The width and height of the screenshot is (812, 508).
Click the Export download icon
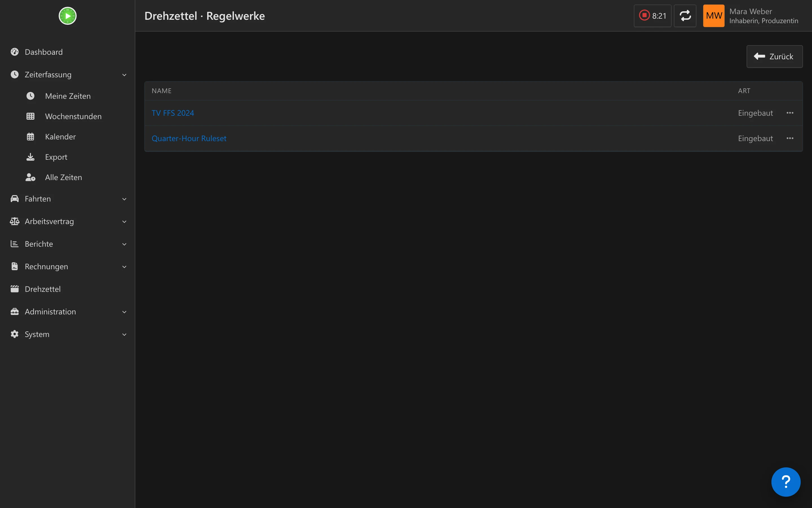(30, 157)
